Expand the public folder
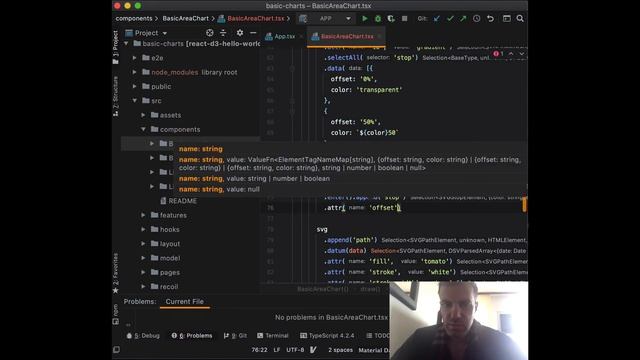 point(135,87)
